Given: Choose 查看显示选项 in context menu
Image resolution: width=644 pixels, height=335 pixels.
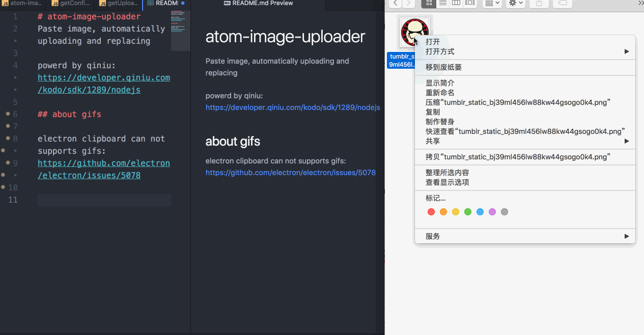Looking at the screenshot, I should (525, 182).
